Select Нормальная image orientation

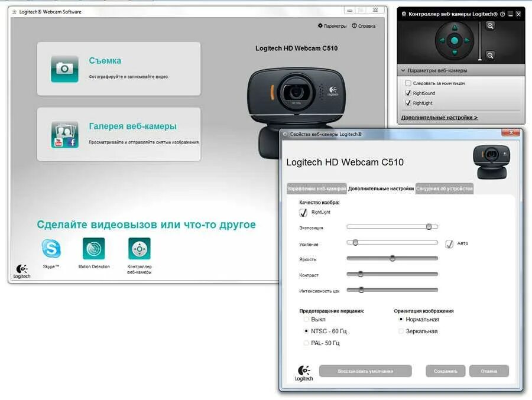pyautogui.click(x=401, y=320)
